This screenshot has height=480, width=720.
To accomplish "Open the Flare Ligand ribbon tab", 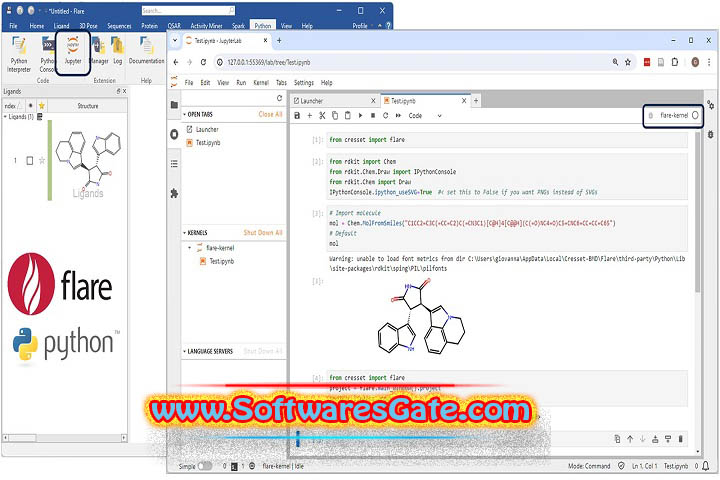I will click(x=61, y=26).
